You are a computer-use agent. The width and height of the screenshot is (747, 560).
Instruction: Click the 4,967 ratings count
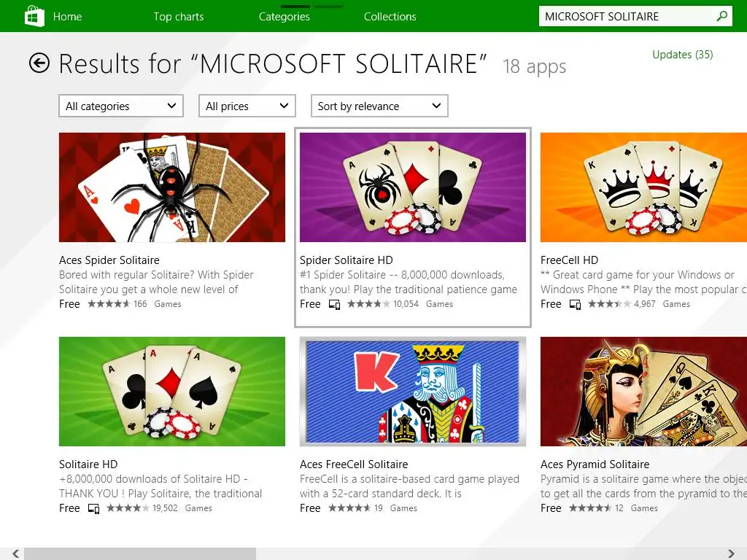click(645, 304)
